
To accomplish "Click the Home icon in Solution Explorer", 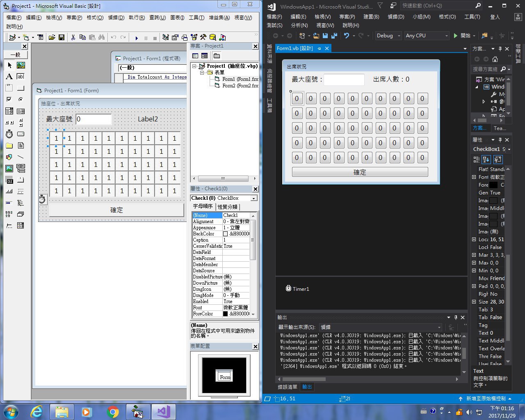I will click(x=495, y=59).
